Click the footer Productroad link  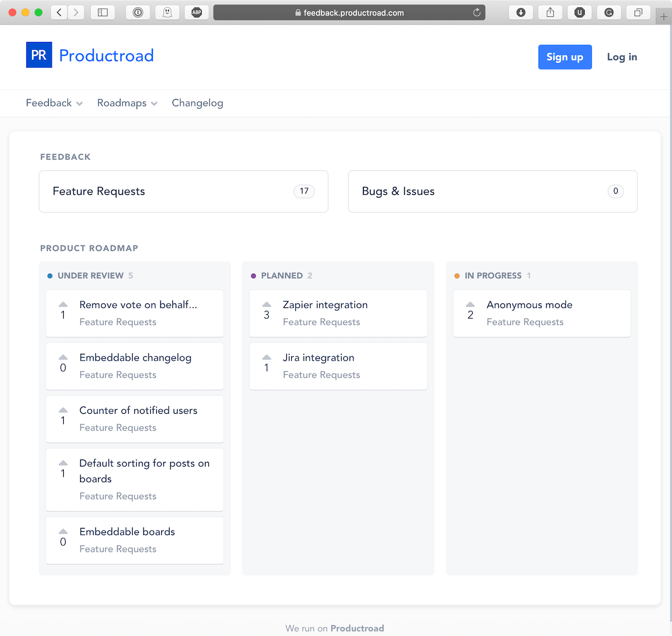click(357, 628)
